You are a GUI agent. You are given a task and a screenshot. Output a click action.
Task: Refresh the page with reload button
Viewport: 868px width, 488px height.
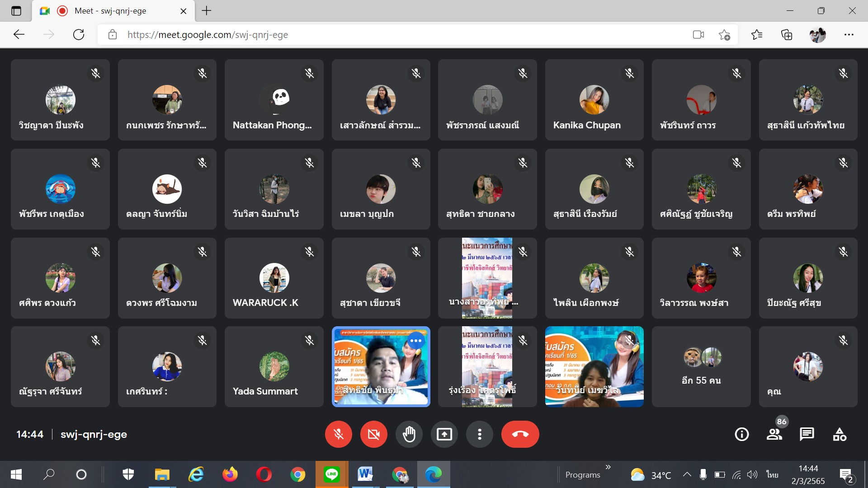79,35
